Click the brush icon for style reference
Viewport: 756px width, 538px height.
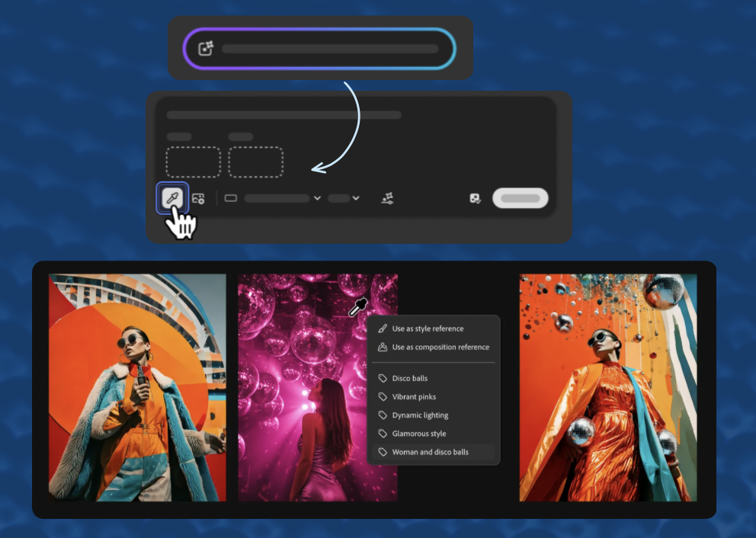(x=383, y=329)
